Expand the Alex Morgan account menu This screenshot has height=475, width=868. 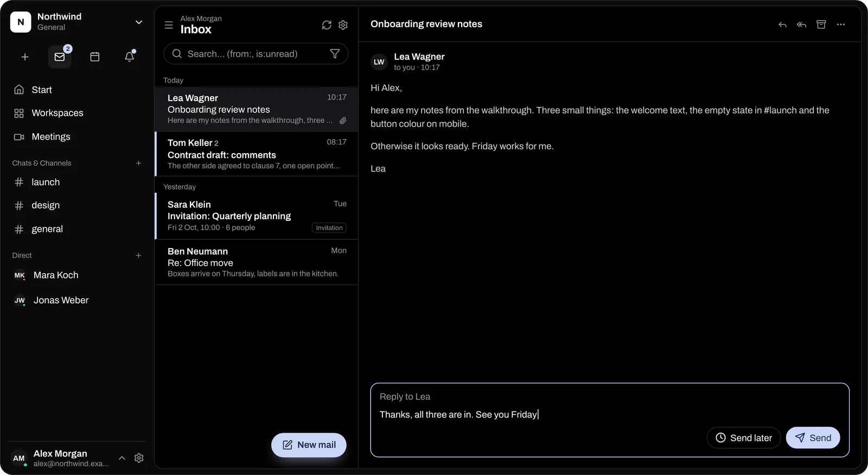(x=122, y=458)
